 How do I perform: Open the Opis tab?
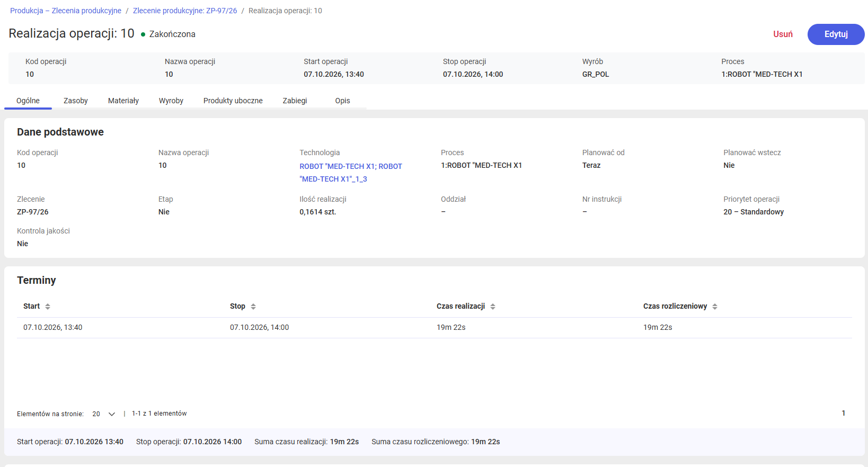[x=343, y=101]
